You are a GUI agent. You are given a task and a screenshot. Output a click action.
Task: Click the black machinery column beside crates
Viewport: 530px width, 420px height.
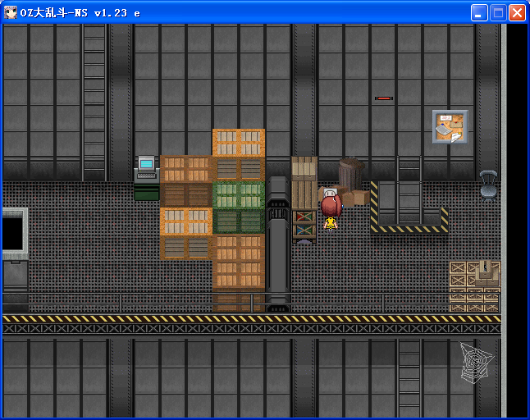click(278, 244)
